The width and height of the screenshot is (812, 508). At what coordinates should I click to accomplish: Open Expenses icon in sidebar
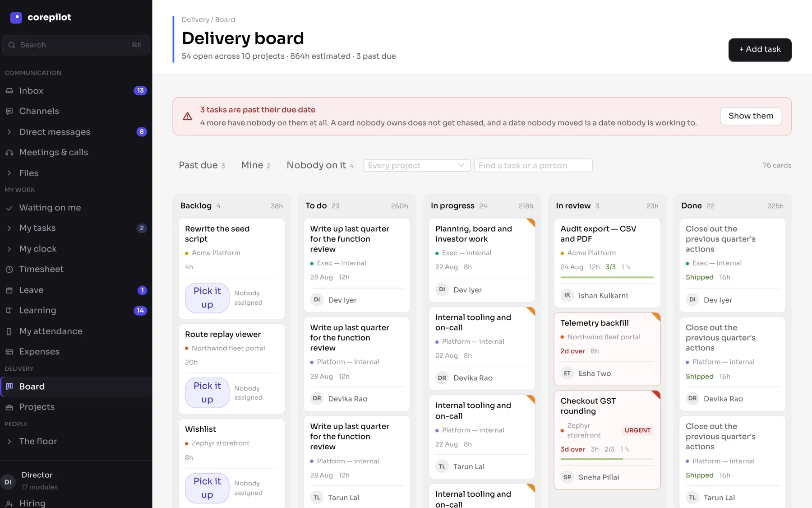coord(9,352)
